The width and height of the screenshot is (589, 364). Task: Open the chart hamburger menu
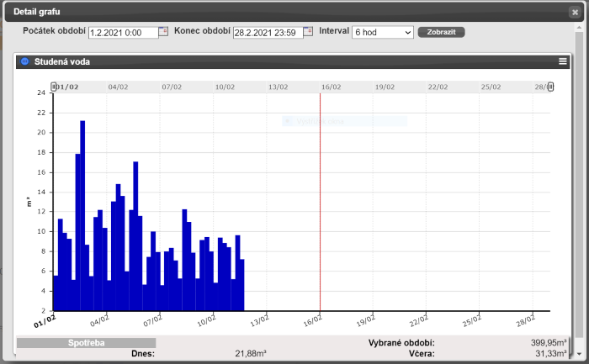pos(563,61)
